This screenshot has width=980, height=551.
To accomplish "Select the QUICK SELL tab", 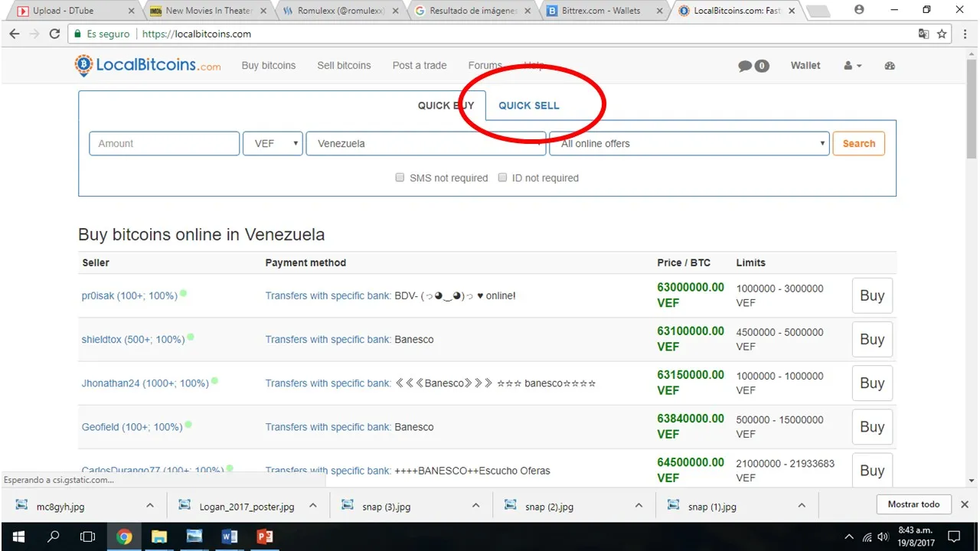I will [x=529, y=106].
